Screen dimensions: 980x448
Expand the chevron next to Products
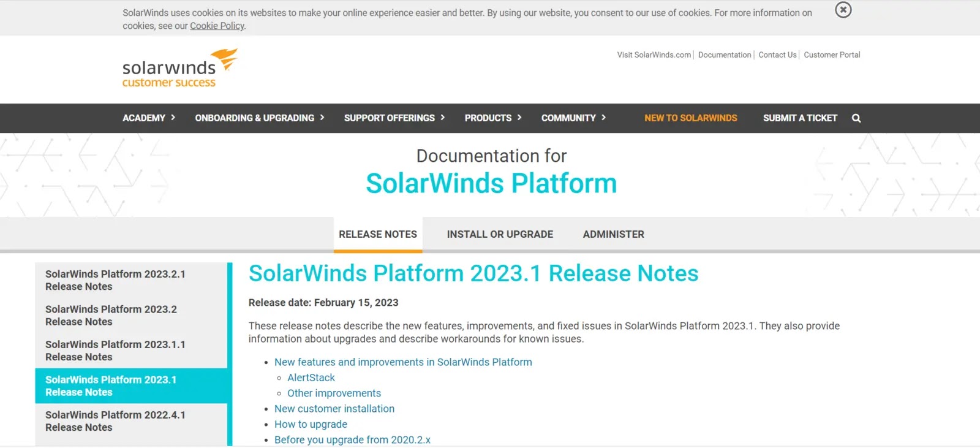tap(519, 118)
